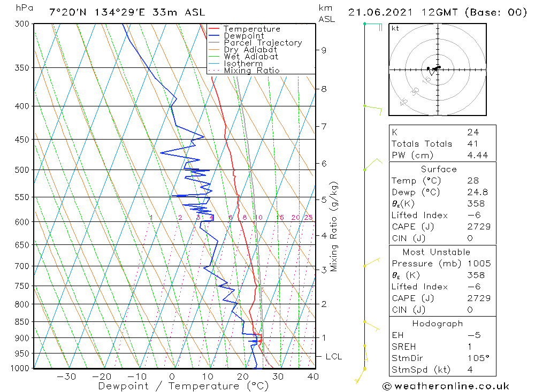This screenshot has height=392, width=535.
Task: Select the Isotherm legend label
Action: tap(243, 64)
